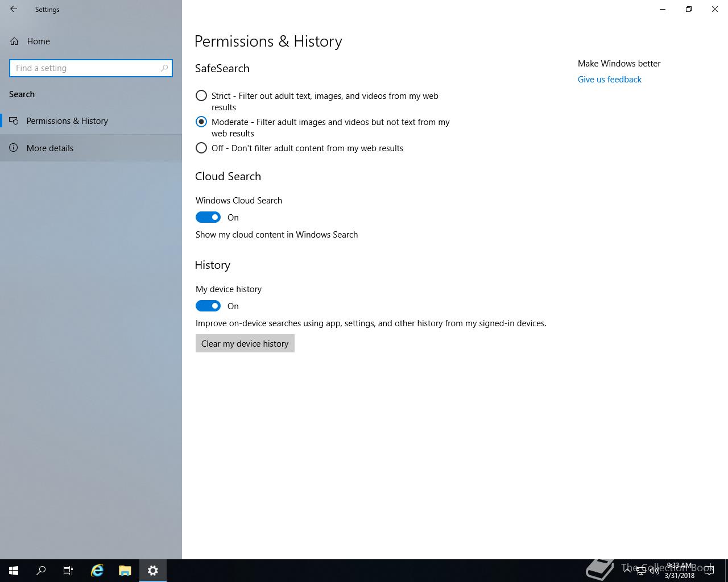The image size is (728, 582).
Task: Open the Give us feedback link
Action: [610, 80]
